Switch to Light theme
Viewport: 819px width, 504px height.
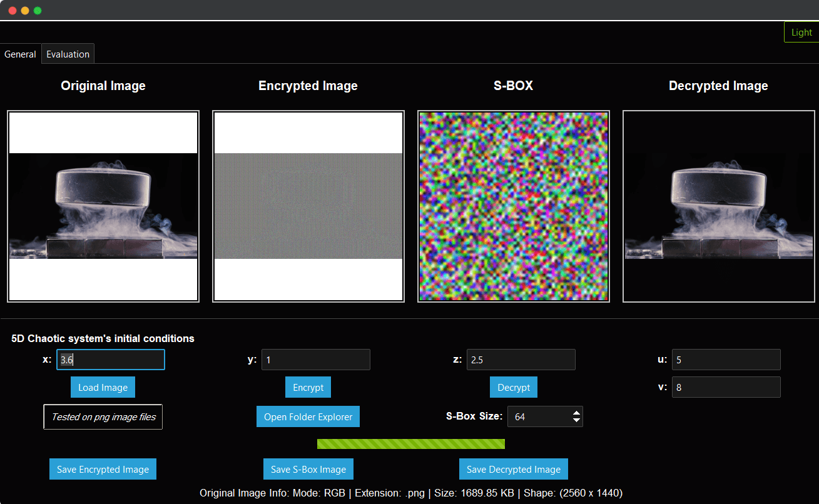point(801,32)
